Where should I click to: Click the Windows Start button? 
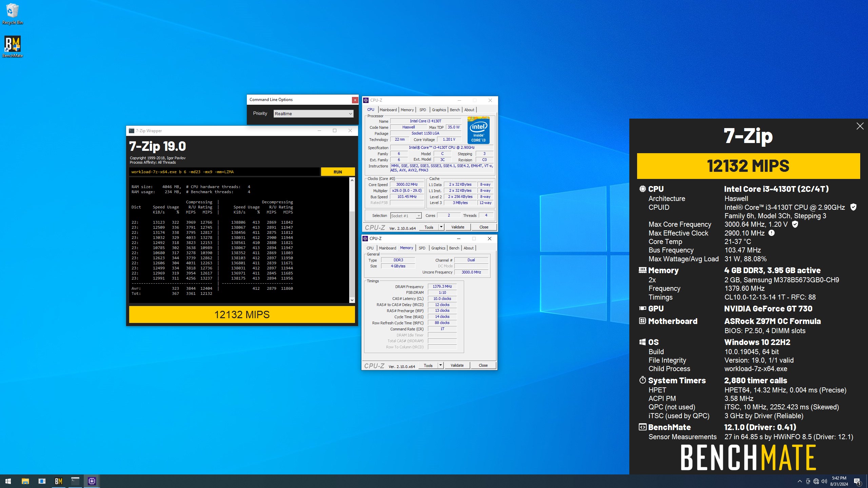point(8,481)
